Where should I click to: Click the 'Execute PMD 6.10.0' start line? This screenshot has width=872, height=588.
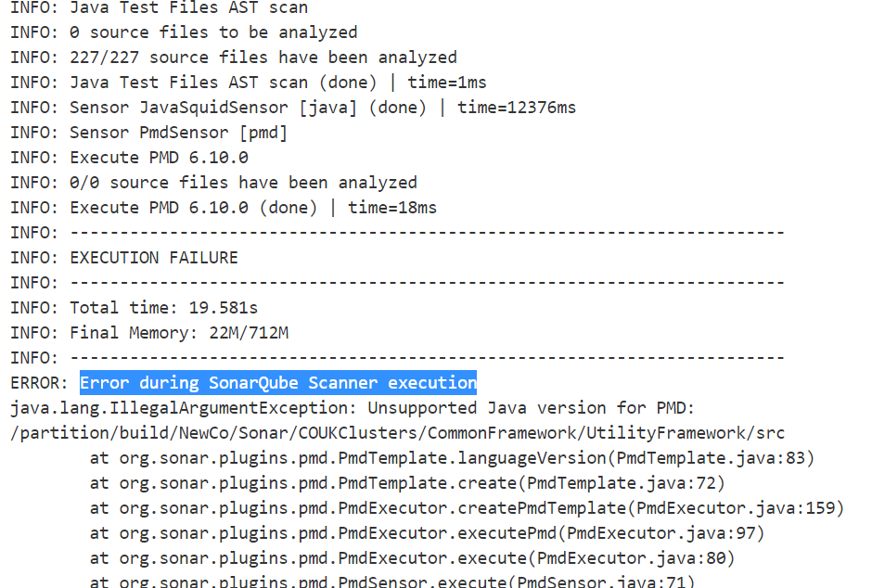[159, 158]
